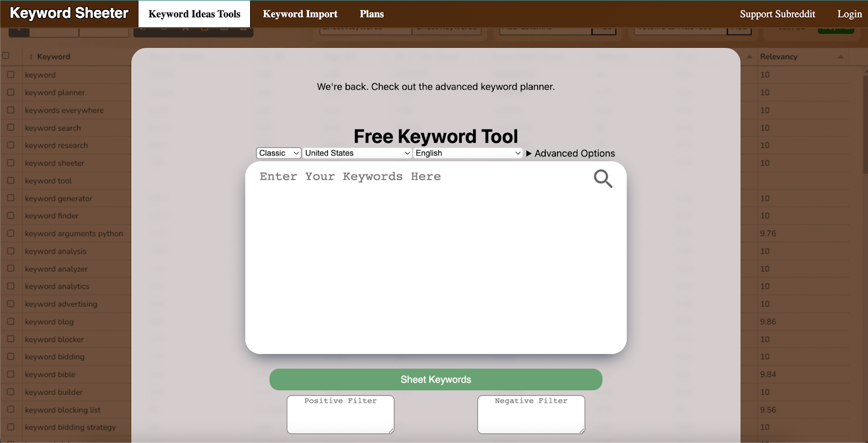Toggle the select-all checkbox in header
The image size is (868, 443).
pos(6,55)
